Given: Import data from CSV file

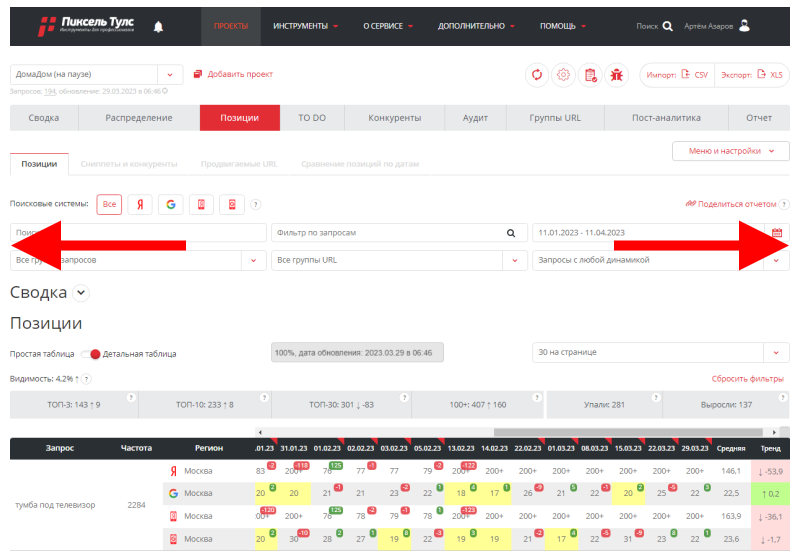Looking at the screenshot, I should pyautogui.click(x=677, y=75).
